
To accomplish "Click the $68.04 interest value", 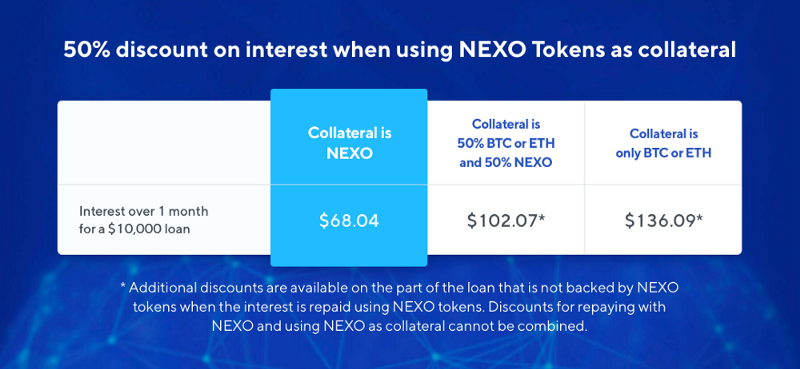I will [x=349, y=220].
